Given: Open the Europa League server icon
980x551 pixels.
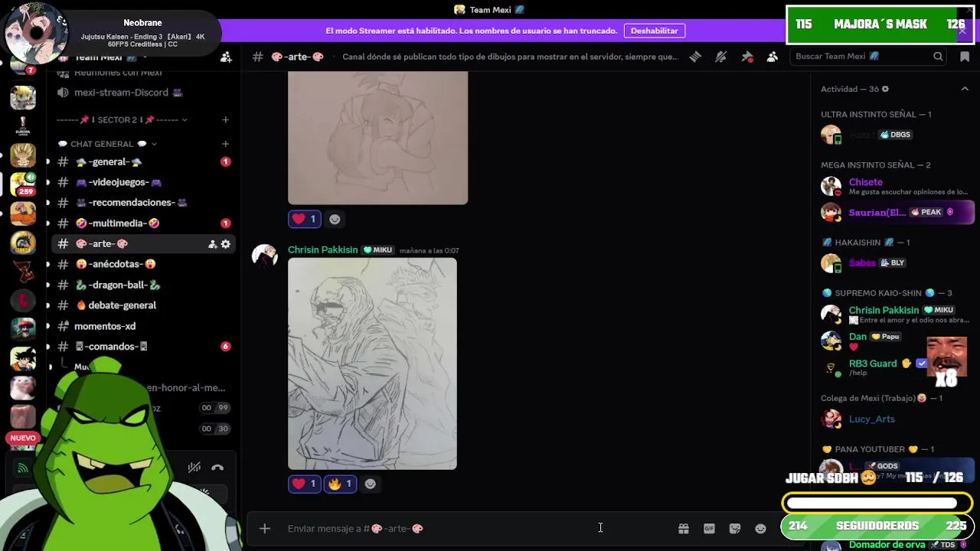Looking at the screenshot, I should (23, 125).
